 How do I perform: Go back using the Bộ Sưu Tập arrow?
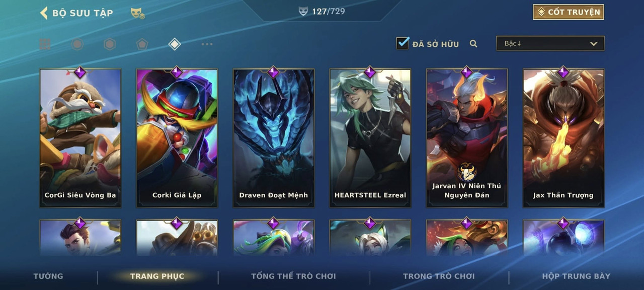pos(44,13)
